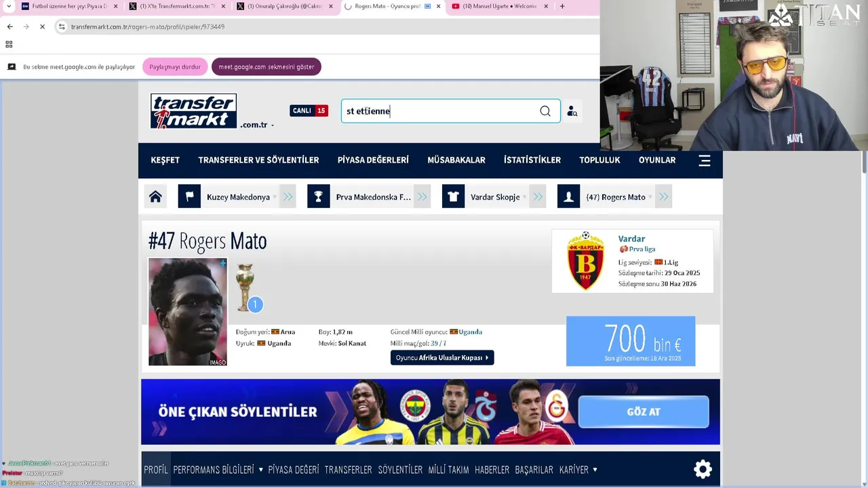Click the flag icon beside Kuzey Makedonya

tap(189, 197)
